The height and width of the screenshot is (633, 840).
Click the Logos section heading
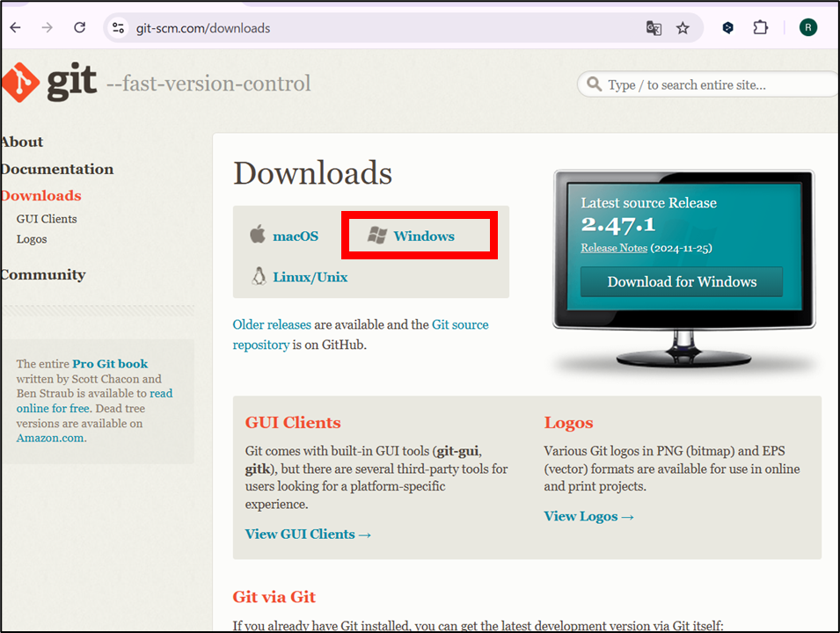[568, 423]
